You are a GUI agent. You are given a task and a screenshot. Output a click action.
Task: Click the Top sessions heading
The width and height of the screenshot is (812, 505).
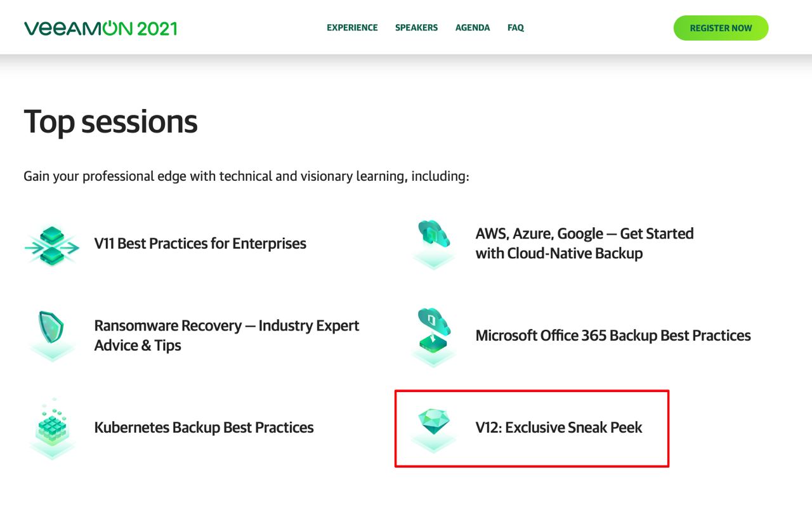[110, 121]
